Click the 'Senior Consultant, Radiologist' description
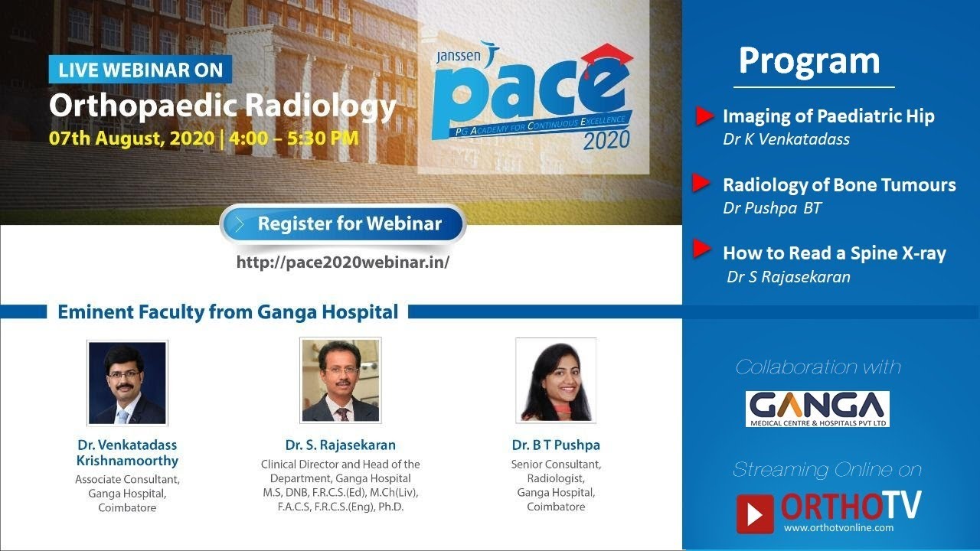This screenshot has height=551, width=980. [556, 471]
